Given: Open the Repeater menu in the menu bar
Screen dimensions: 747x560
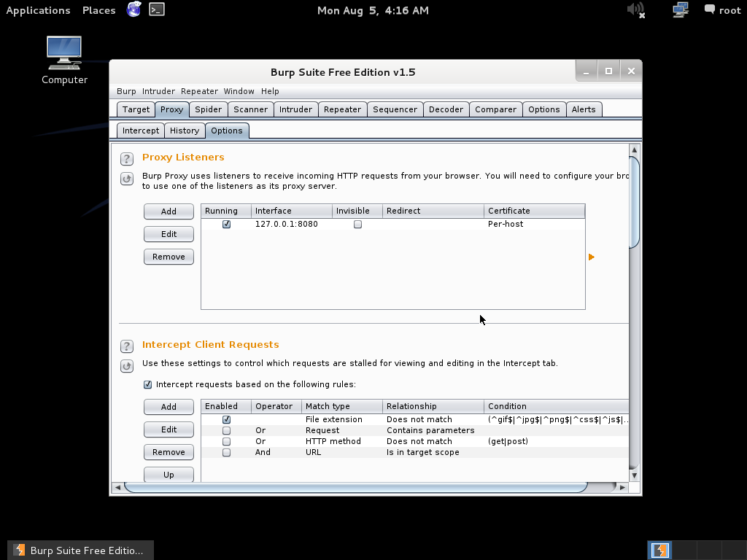Looking at the screenshot, I should point(199,91).
